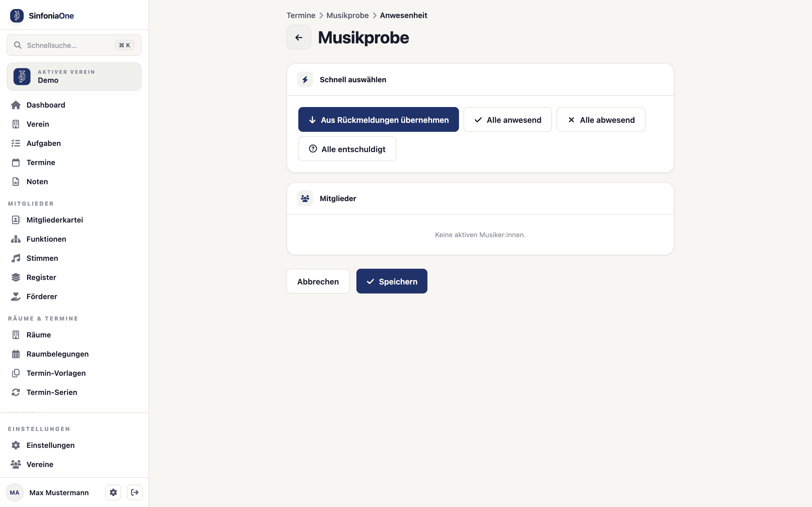Open user settings gear icon in footer
The height and width of the screenshot is (507, 812).
[x=113, y=492]
